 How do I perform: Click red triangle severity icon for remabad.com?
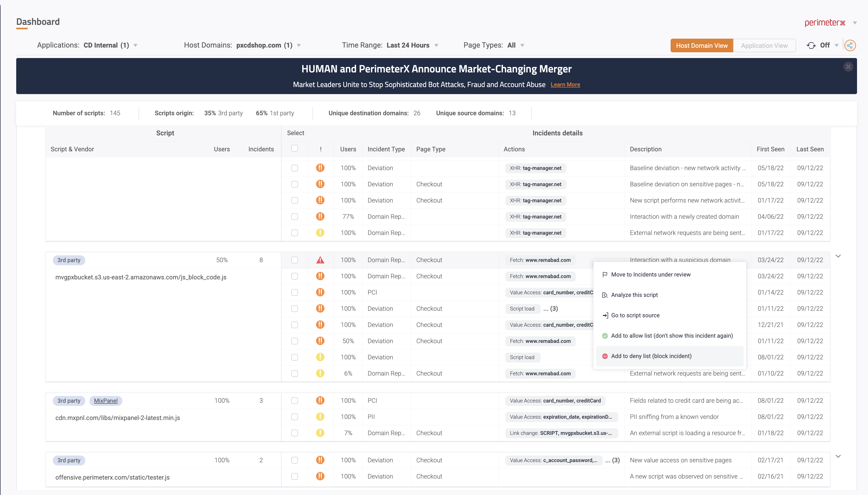[320, 260]
